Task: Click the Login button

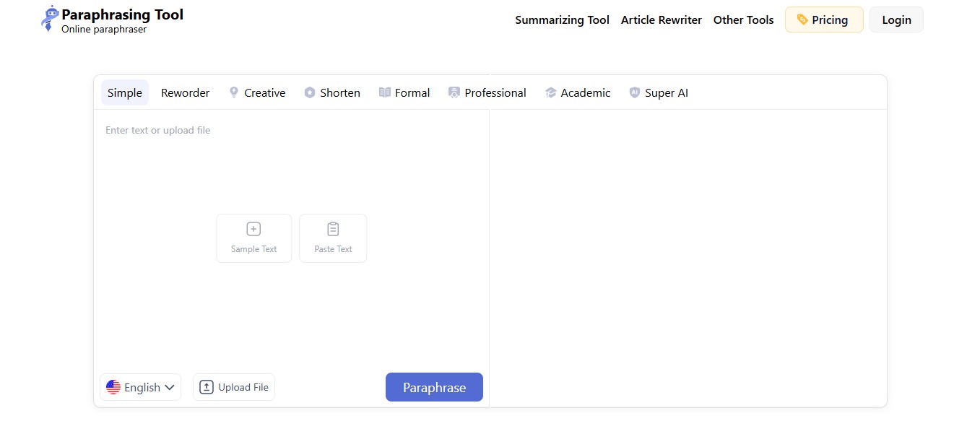Action: pyautogui.click(x=896, y=20)
